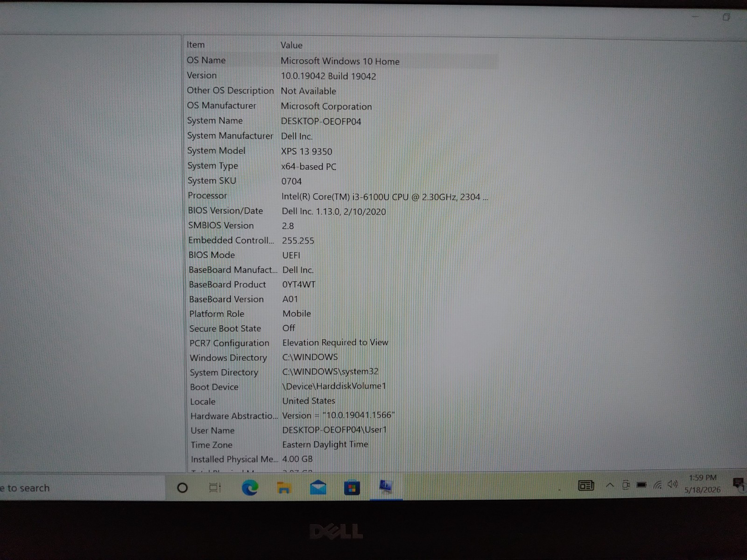This screenshot has height=560, width=747.
Task: Select the System Information taskbar icon
Action: 386,487
